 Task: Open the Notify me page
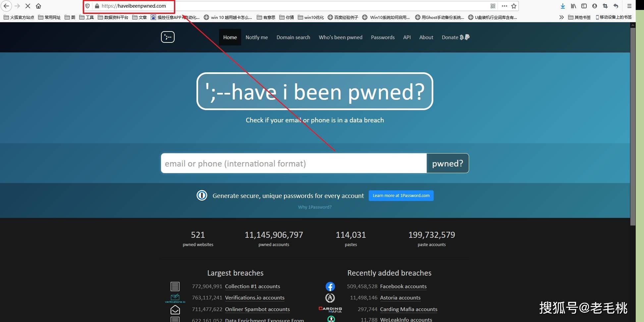257,37
